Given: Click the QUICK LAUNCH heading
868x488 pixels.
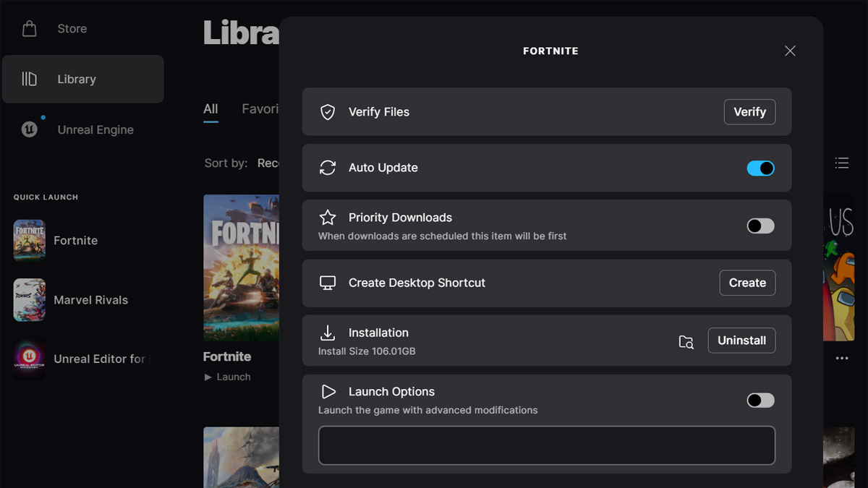Looking at the screenshot, I should tap(46, 197).
